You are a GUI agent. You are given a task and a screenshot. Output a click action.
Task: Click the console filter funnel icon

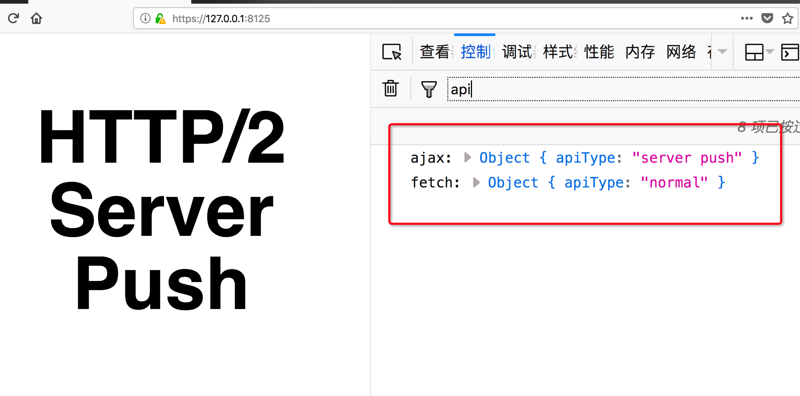tap(429, 89)
